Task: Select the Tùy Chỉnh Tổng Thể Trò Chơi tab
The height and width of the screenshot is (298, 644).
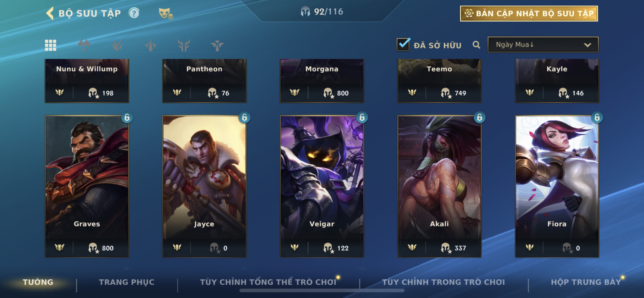Action: click(268, 282)
